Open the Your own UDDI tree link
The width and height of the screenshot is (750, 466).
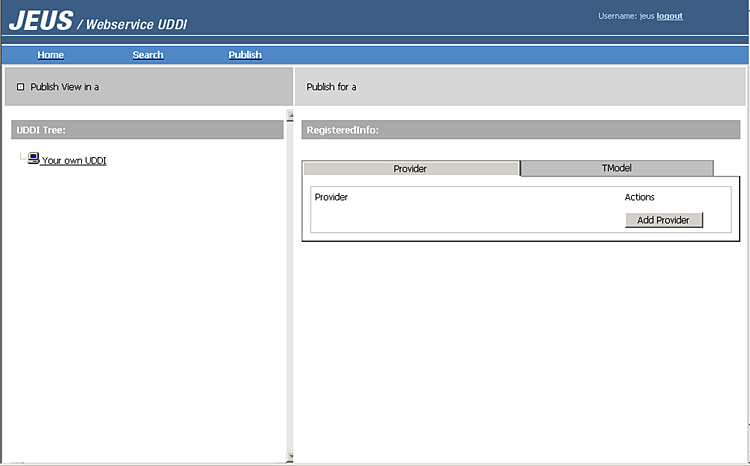(74, 161)
